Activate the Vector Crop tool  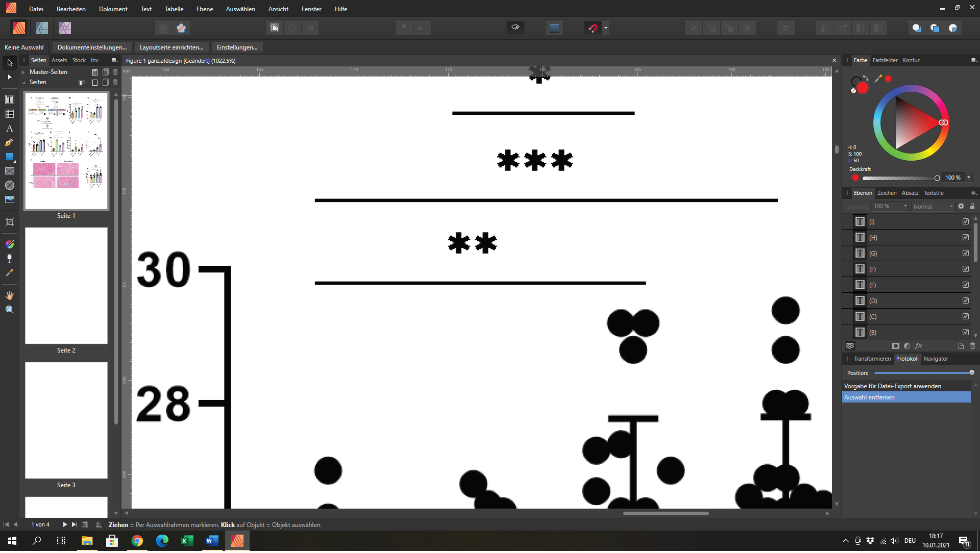click(10, 222)
